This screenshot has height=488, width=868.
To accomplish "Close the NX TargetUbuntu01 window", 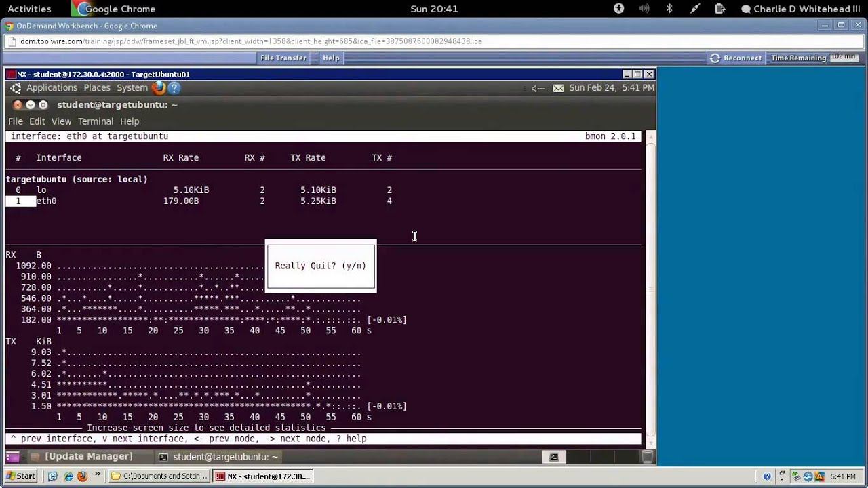I will click(x=649, y=74).
